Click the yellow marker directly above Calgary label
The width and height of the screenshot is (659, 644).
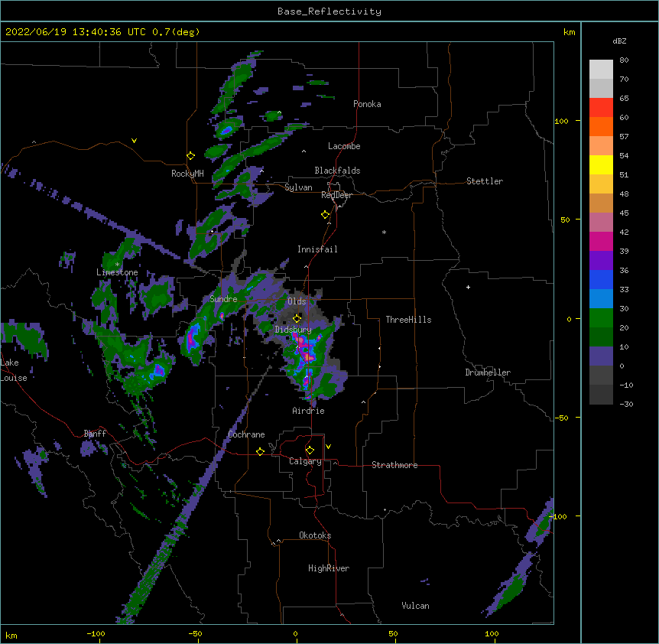click(310, 450)
